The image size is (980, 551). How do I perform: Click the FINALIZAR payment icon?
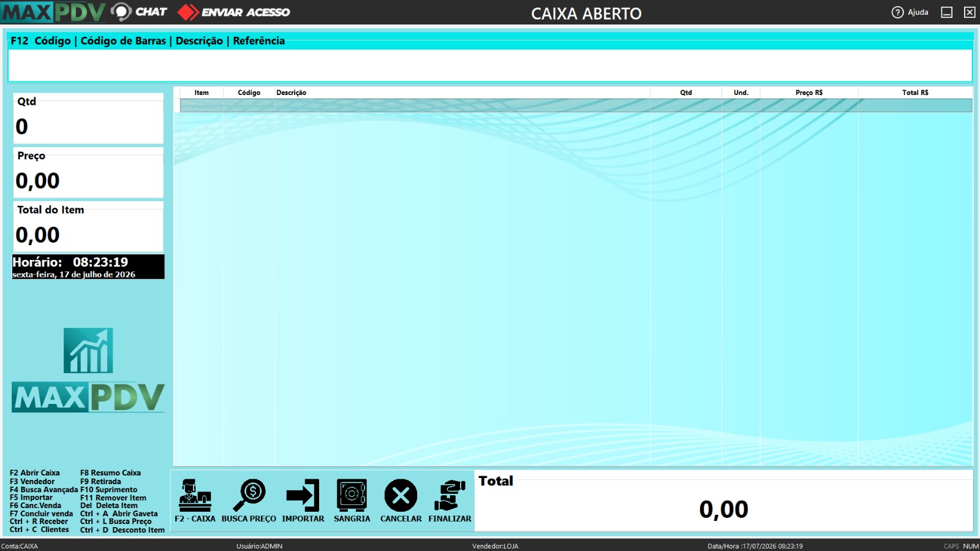click(450, 495)
